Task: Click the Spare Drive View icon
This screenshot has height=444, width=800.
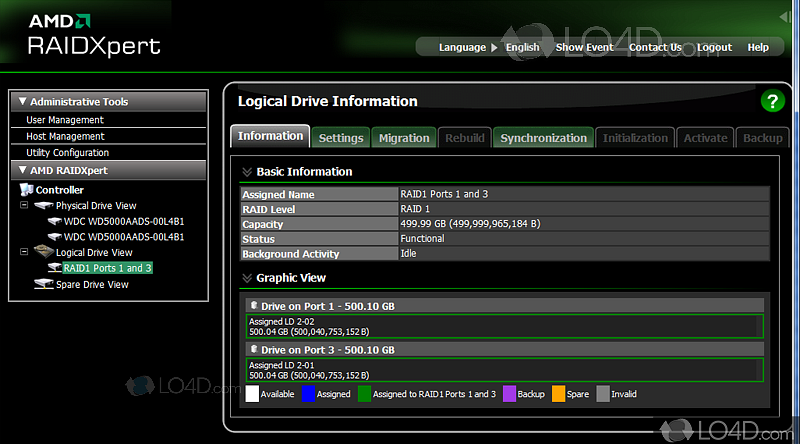Action: coord(43,285)
